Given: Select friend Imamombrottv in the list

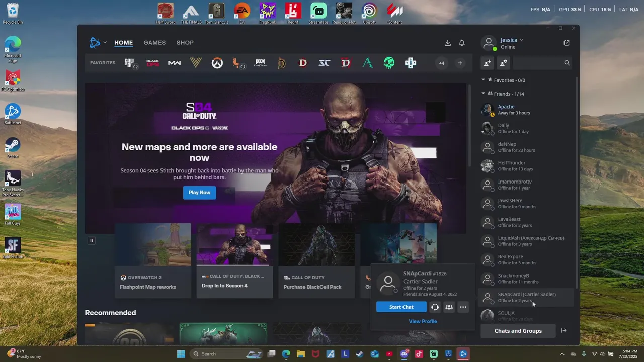Looking at the screenshot, I should pyautogui.click(x=527, y=185).
